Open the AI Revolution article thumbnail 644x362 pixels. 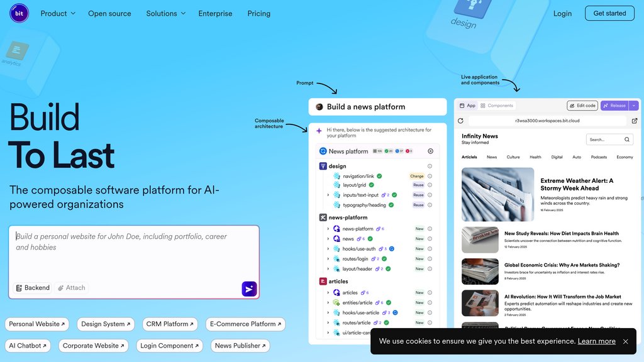pos(480,304)
